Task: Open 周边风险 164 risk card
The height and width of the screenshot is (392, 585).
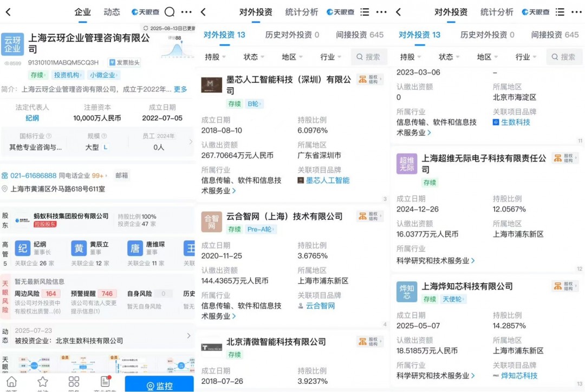Action: pyautogui.click(x=37, y=302)
